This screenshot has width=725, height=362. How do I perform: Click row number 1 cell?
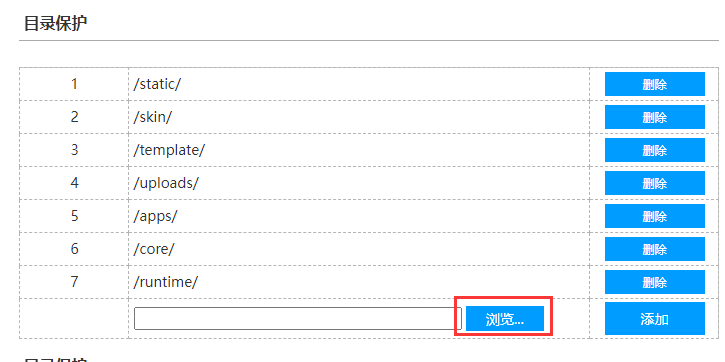point(74,84)
